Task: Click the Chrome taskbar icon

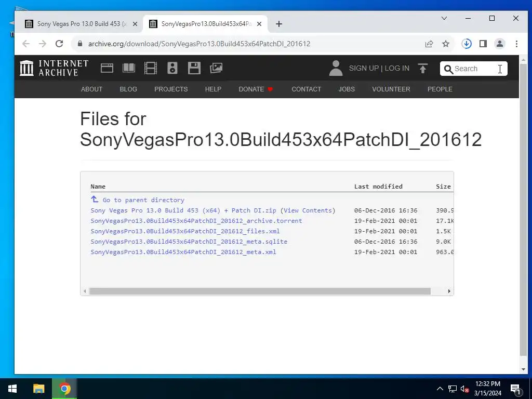Action: 64,389
